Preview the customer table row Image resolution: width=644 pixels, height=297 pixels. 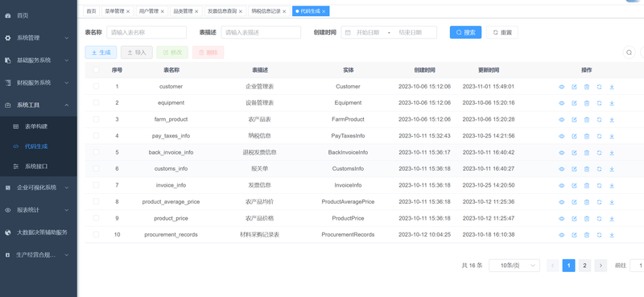561,87
